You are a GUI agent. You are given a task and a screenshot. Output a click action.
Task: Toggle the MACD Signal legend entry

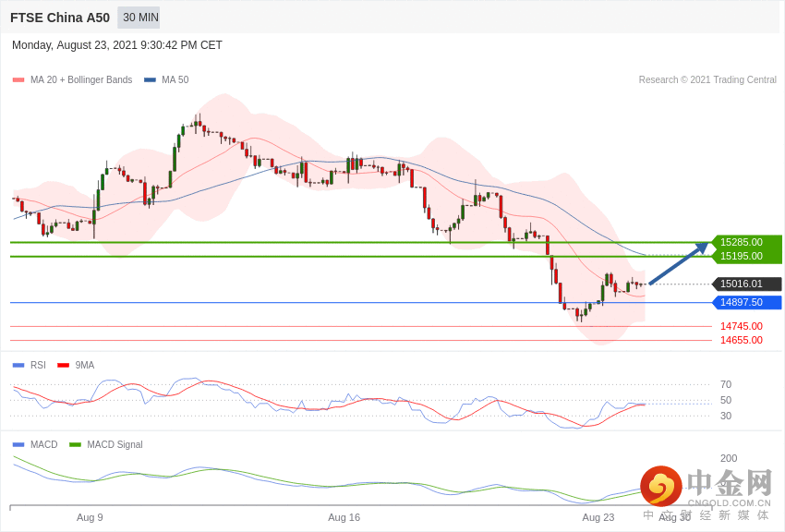(105, 444)
